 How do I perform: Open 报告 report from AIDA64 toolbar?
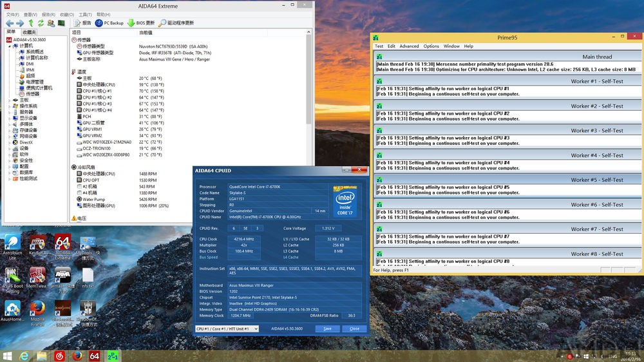tap(82, 23)
